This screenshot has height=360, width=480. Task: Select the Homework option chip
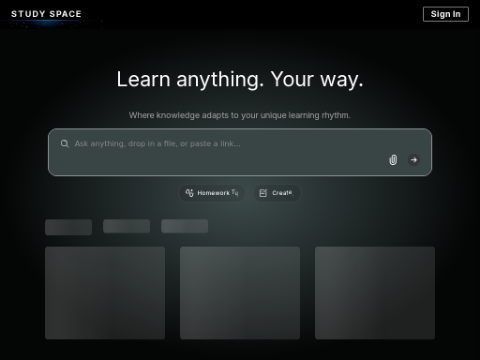click(x=212, y=193)
